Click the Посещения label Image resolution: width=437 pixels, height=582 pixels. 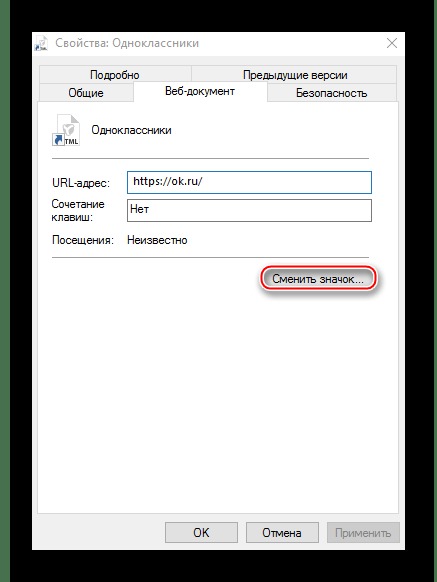pyautogui.click(x=83, y=240)
